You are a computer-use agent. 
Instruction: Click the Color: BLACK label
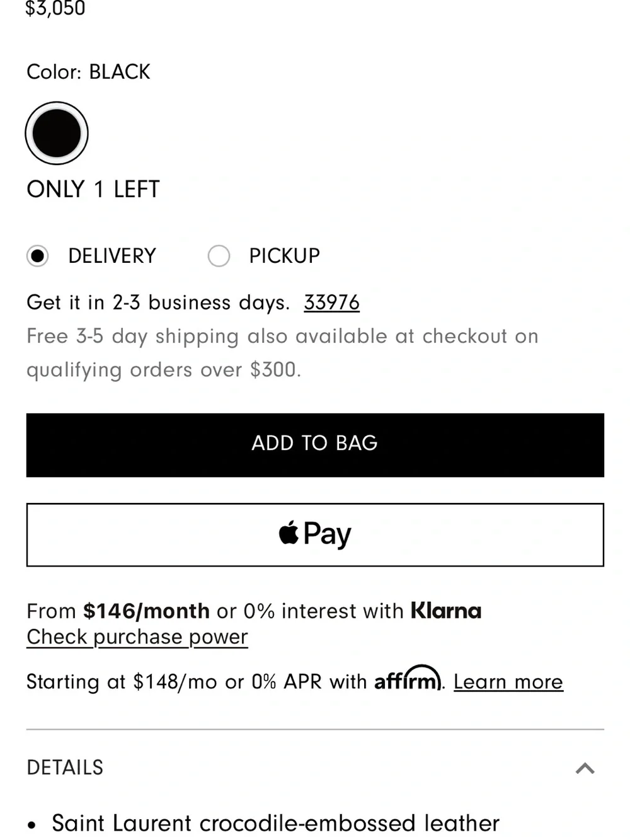pyautogui.click(x=88, y=72)
